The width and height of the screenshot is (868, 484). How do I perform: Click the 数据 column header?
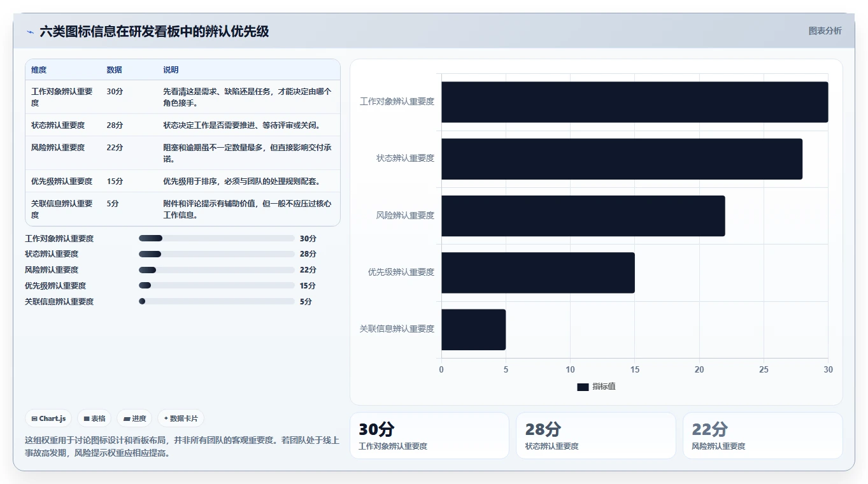[x=114, y=70]
